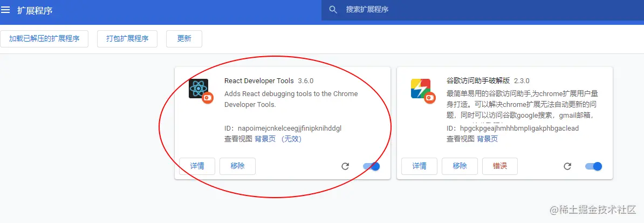Click the React Developer Tools atom icon

(198, 89)
